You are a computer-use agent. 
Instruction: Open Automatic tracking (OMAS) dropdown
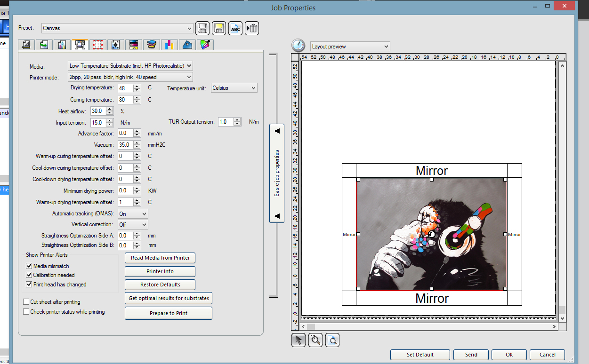point(133,214)
